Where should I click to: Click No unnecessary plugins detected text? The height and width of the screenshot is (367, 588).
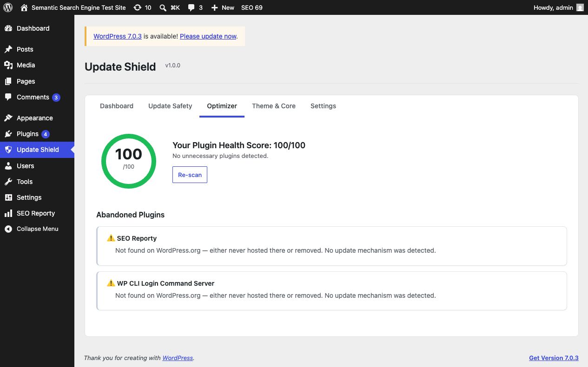tap(220, 156)
